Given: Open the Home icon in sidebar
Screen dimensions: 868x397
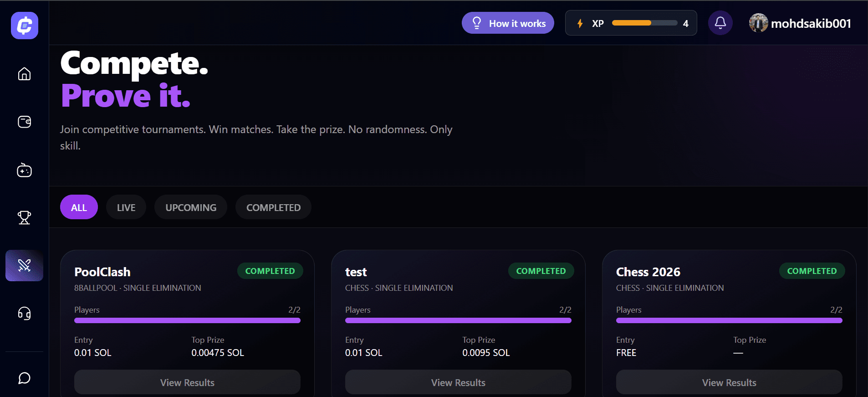Looking at the screenshot, I should (25, 74).
